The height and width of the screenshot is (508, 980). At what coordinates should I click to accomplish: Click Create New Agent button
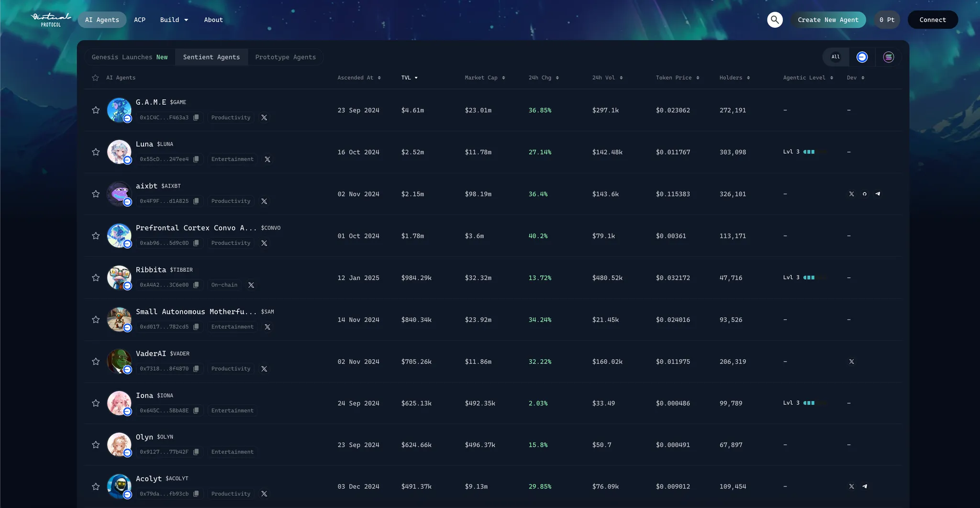(828, 20)
